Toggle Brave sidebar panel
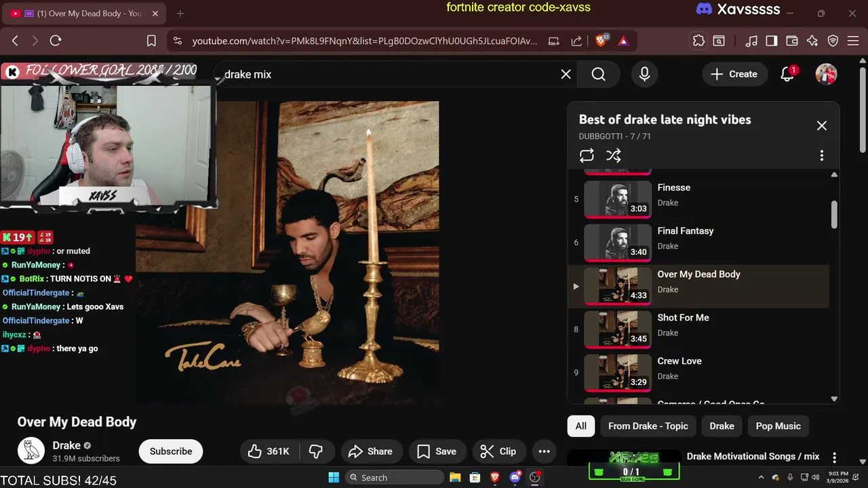The height and width of the screenshot is (488, 868). point(771,41)
